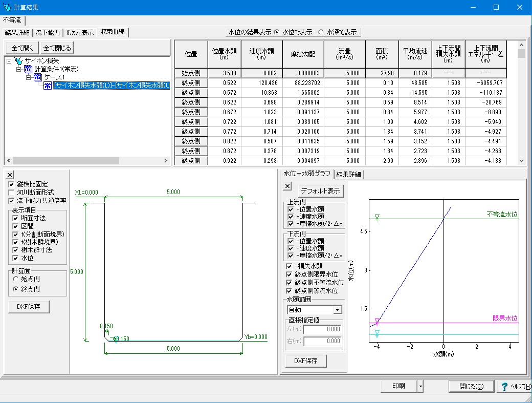The width and height of the screenshot is (532, 403).
Task: Close the graph options panel with X
Action: tap(287, 186)
